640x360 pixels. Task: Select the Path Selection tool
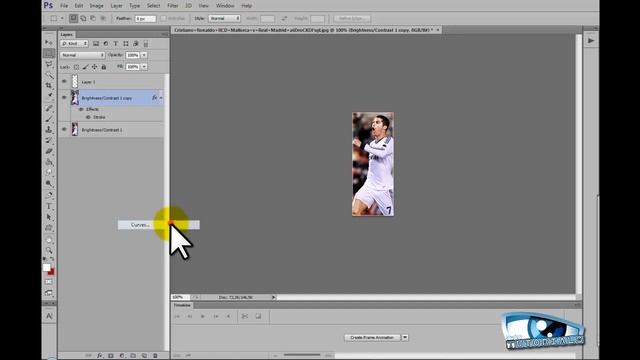[49, 217]
